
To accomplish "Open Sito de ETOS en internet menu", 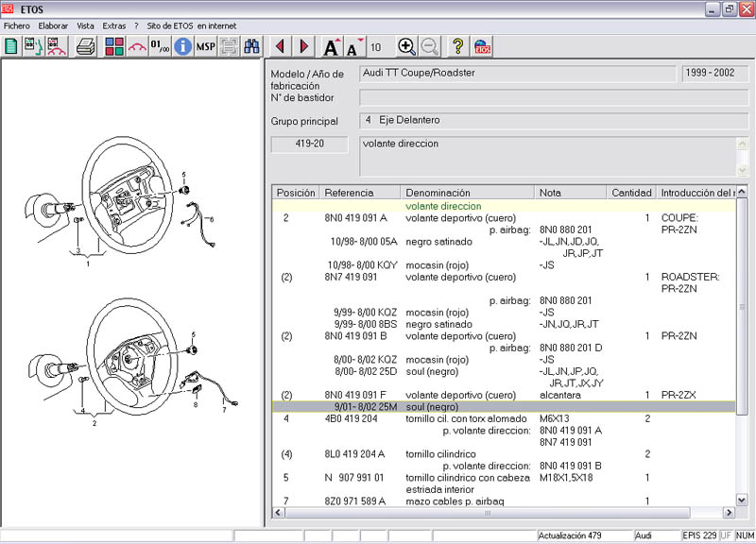I will click(192, 26).
